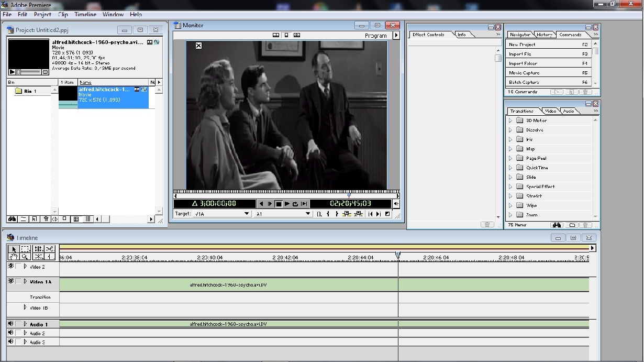644x362 pixels.
Task: Select Bin 1 folder in Project window
Action: point(26,91)
